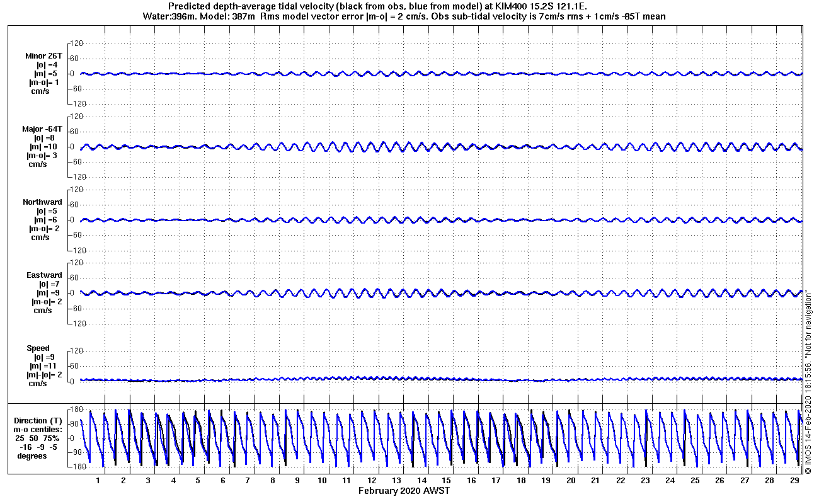The height and width of the screenshot is (504, 819).
Task: Click '|m-o|= 3' in Major panel
Action: click(x=43, y=156)
